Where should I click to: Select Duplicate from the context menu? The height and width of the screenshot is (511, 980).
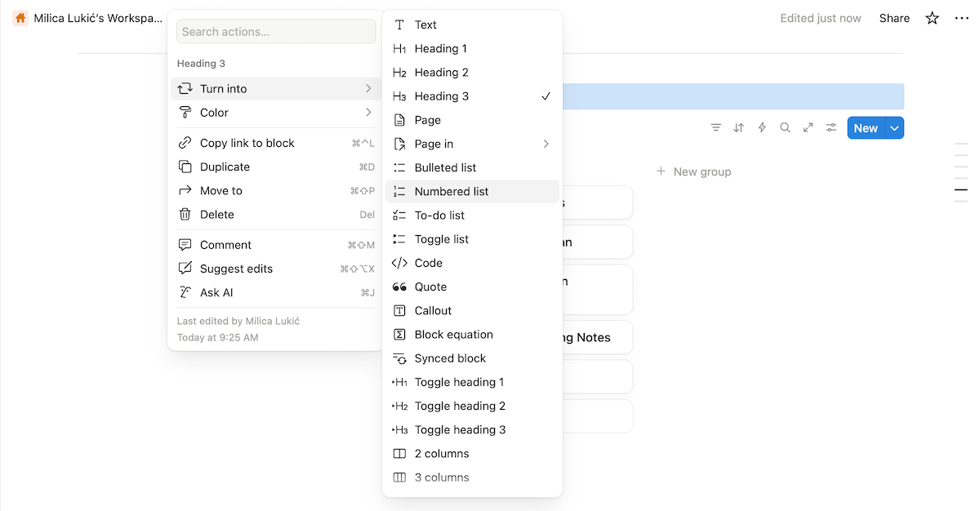(223, 167)
